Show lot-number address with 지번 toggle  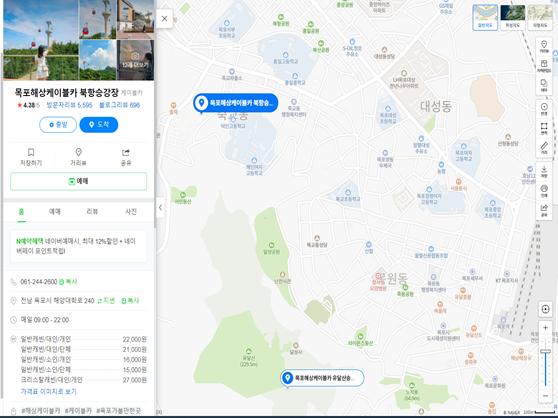pyautogui.click(x=106, y=301)
